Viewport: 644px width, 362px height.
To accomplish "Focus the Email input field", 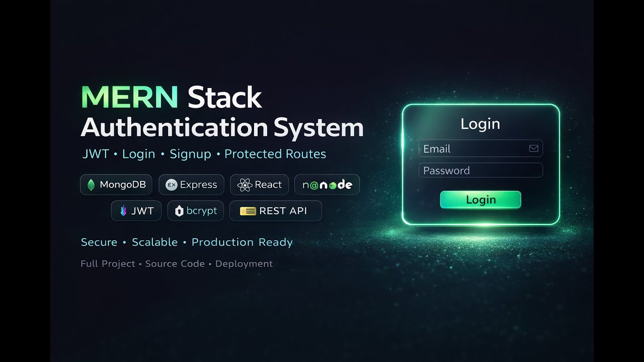I will point(480,148).
